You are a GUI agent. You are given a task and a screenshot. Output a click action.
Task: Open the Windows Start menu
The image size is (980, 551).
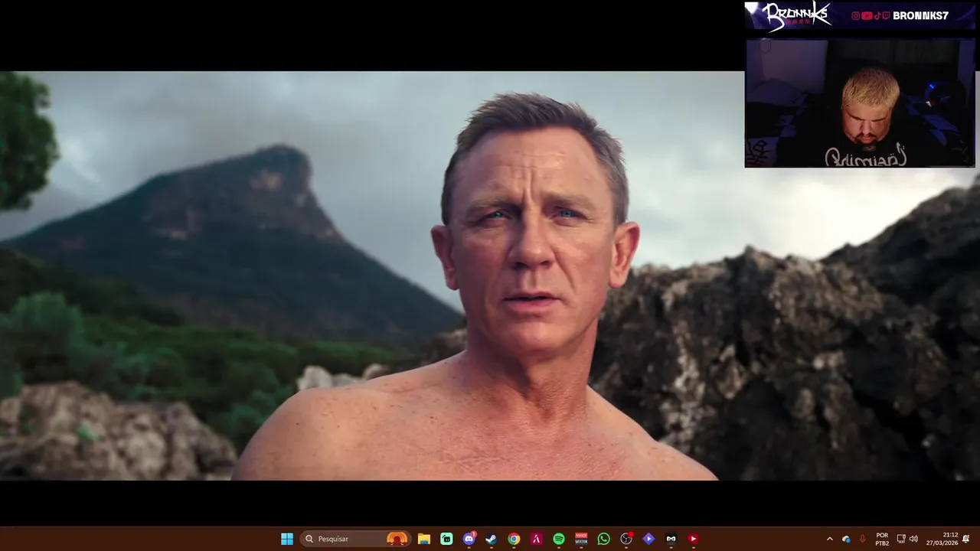point(287,539)
